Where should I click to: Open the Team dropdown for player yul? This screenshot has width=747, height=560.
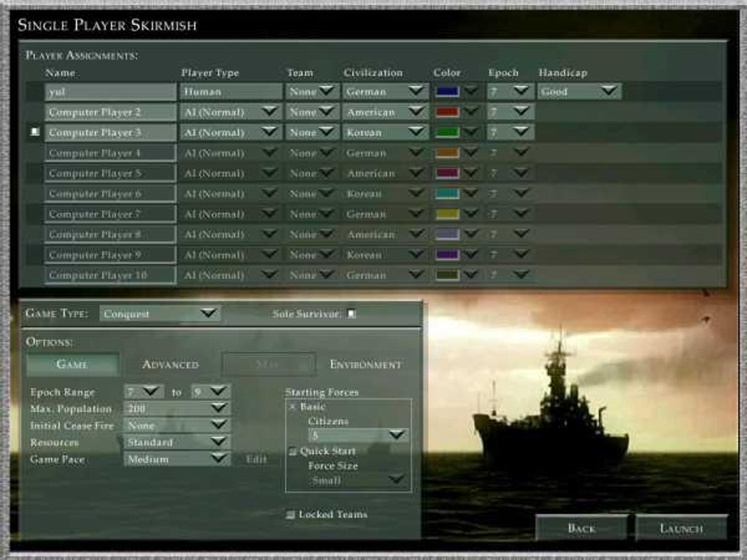(313, 92)
